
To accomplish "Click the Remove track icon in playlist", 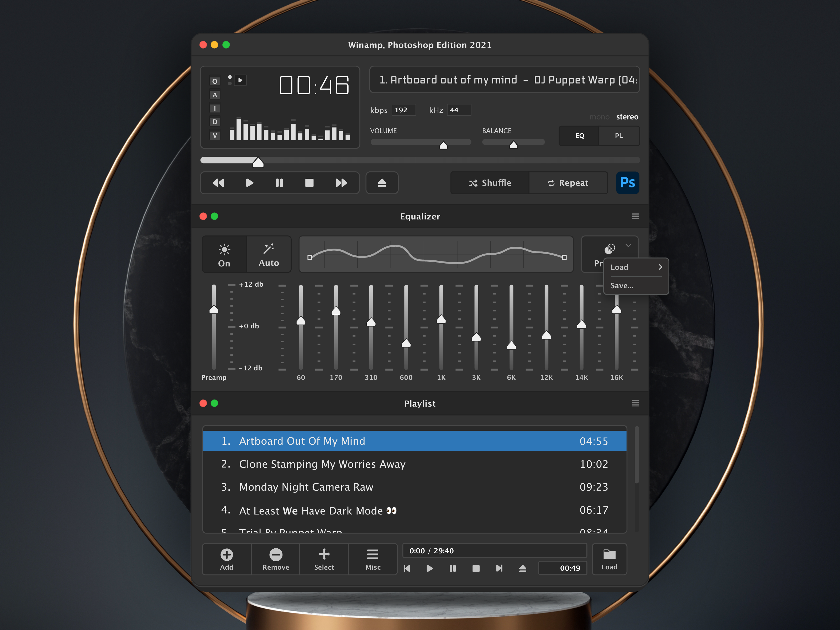I will [x=276, y=555].
